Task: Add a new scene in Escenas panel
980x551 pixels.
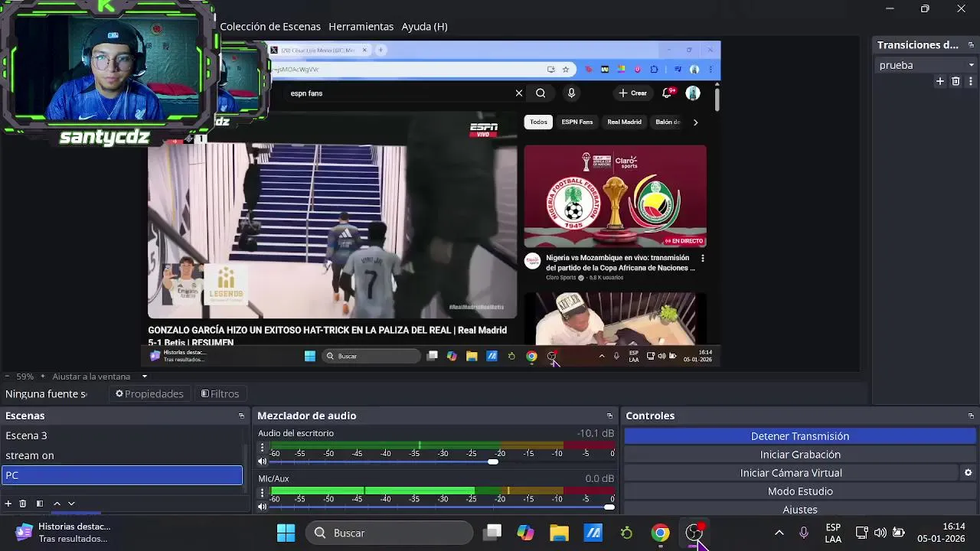Action: [8, 504]
